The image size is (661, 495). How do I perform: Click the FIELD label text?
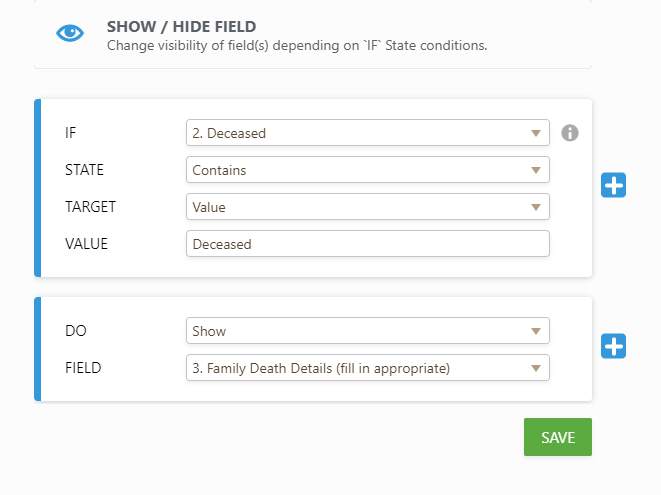(x=83, y=368)
